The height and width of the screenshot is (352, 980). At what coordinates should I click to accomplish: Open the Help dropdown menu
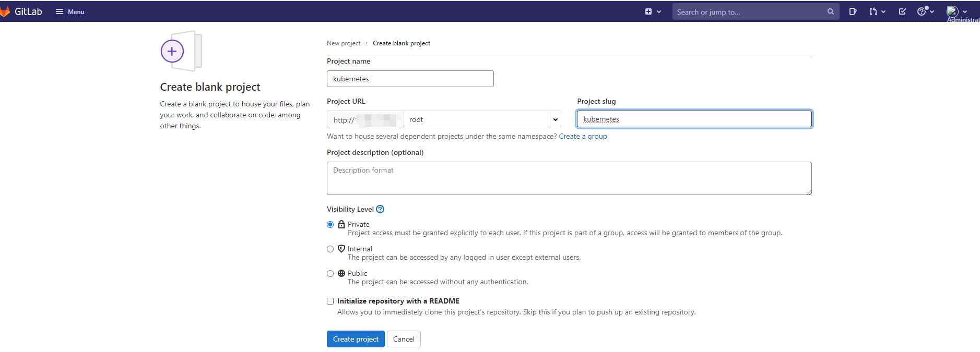(x=925, y=11)
